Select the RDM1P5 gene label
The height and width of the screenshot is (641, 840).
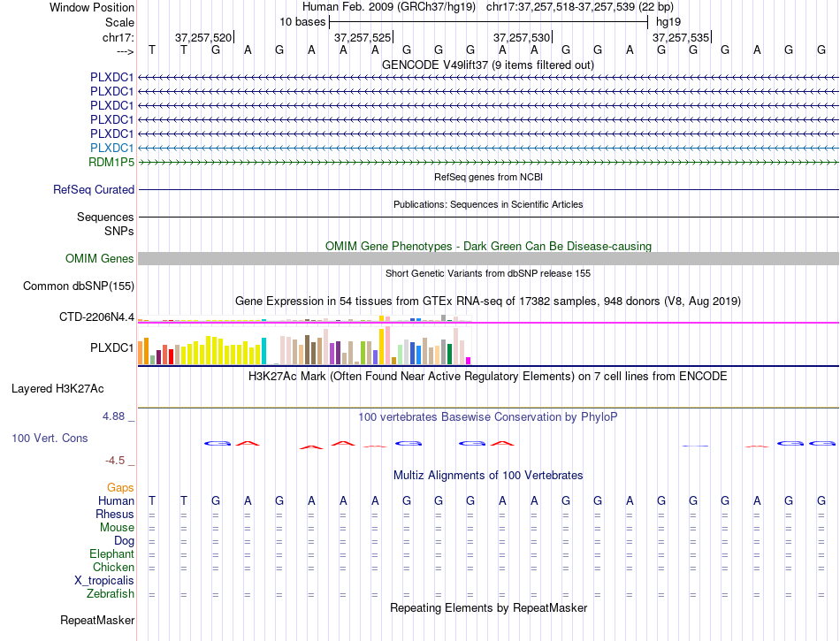111,163
